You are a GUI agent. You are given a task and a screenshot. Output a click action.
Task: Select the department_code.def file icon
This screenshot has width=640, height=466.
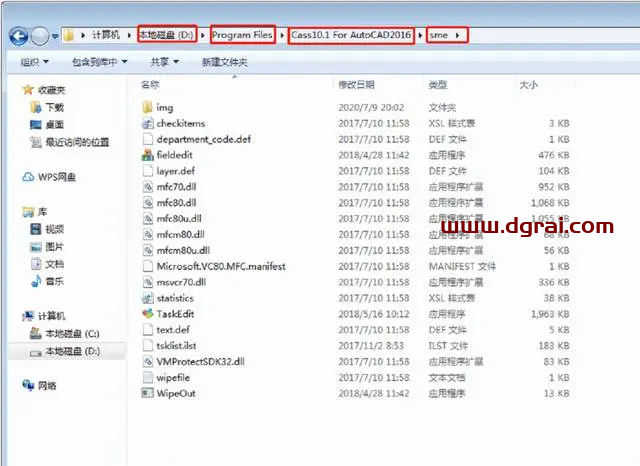[x=147, y=139]
